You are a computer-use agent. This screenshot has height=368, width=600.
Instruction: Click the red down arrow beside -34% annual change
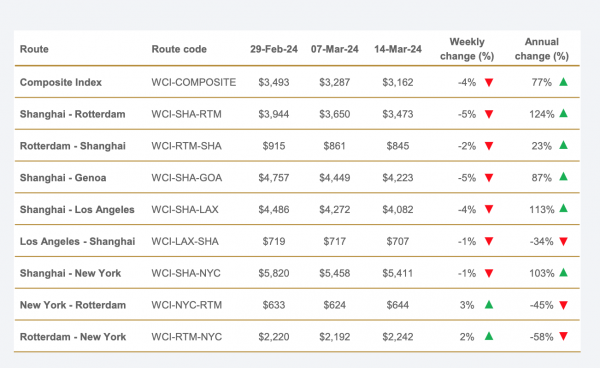(563, 241)
